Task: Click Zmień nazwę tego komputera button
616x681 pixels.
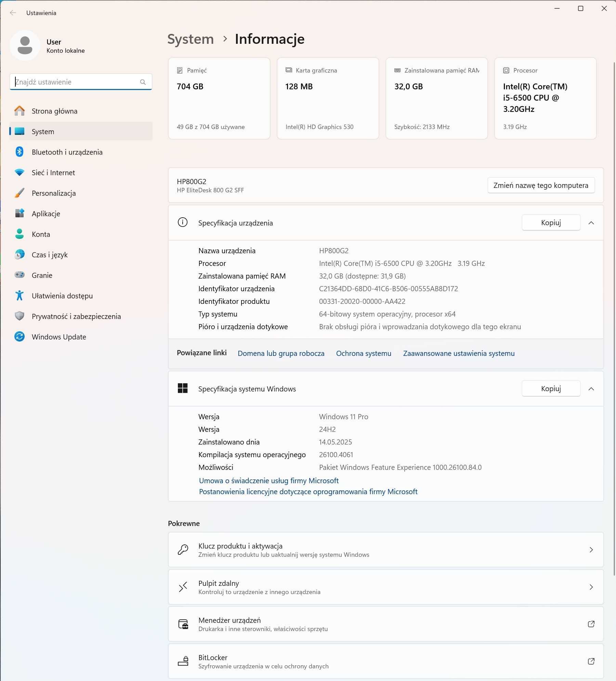Action: tap(541, 185)
